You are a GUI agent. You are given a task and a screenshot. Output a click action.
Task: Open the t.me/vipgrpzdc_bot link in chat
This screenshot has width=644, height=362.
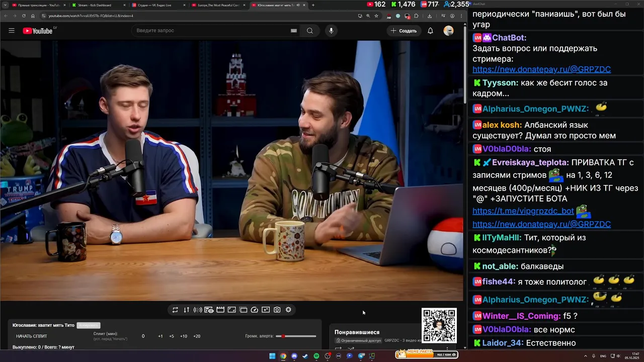pyautogui.click(x=523, y=211)
